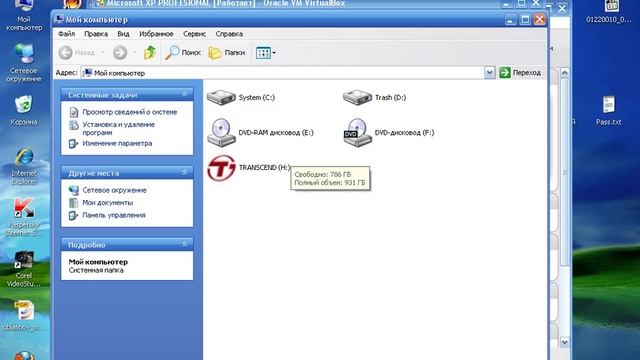Go up one folder level icon
This screenshot has width=640, height=360.
149,53
